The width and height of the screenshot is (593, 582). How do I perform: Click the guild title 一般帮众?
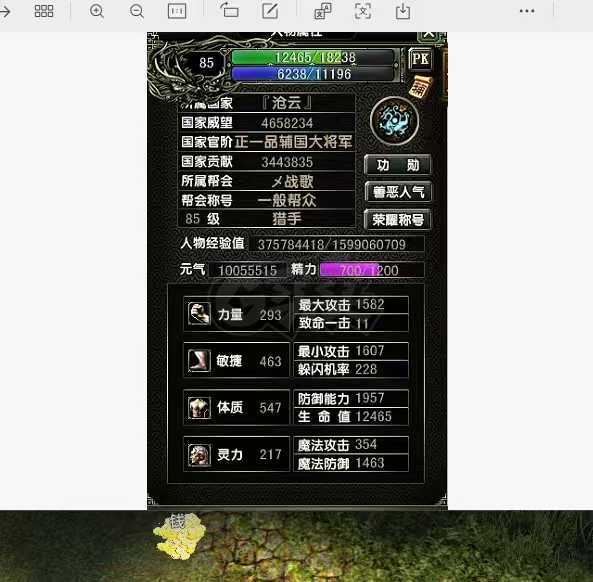tap(287, 200)
